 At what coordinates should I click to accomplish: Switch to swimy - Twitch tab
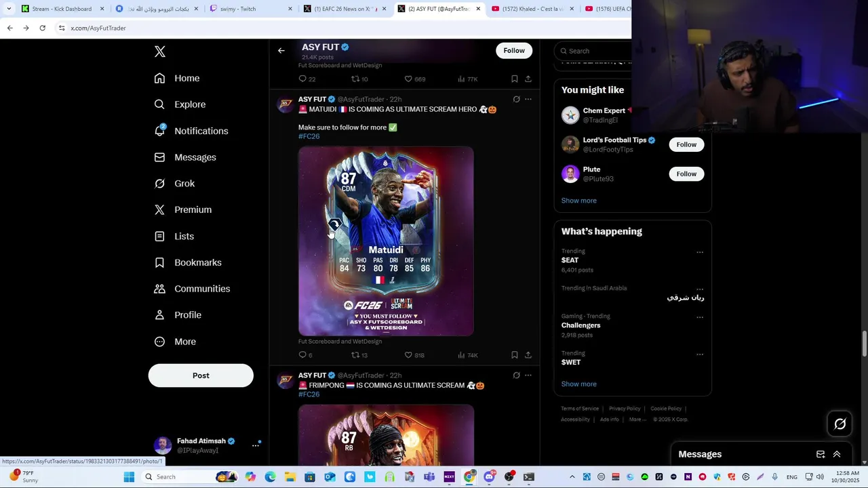pos(251,9)
